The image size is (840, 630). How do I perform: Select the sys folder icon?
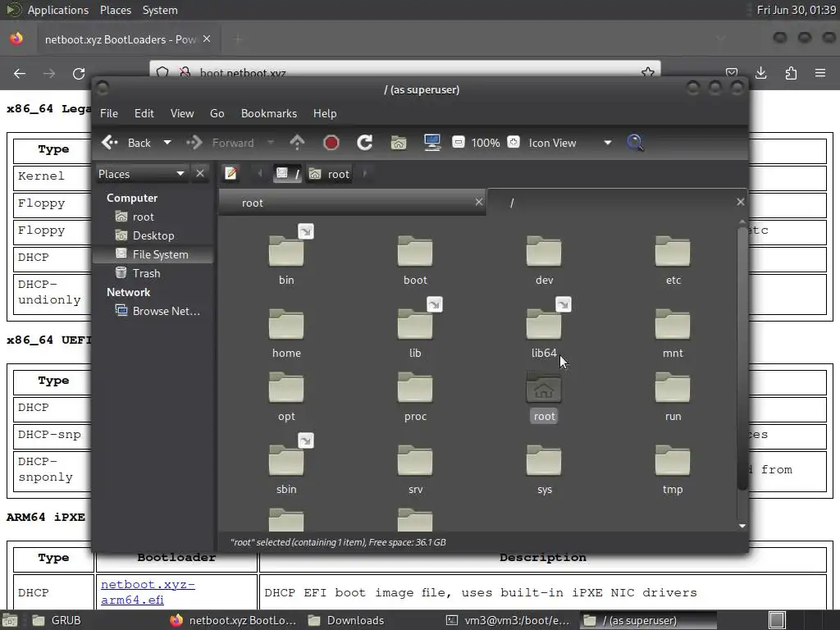click(544, 461)
